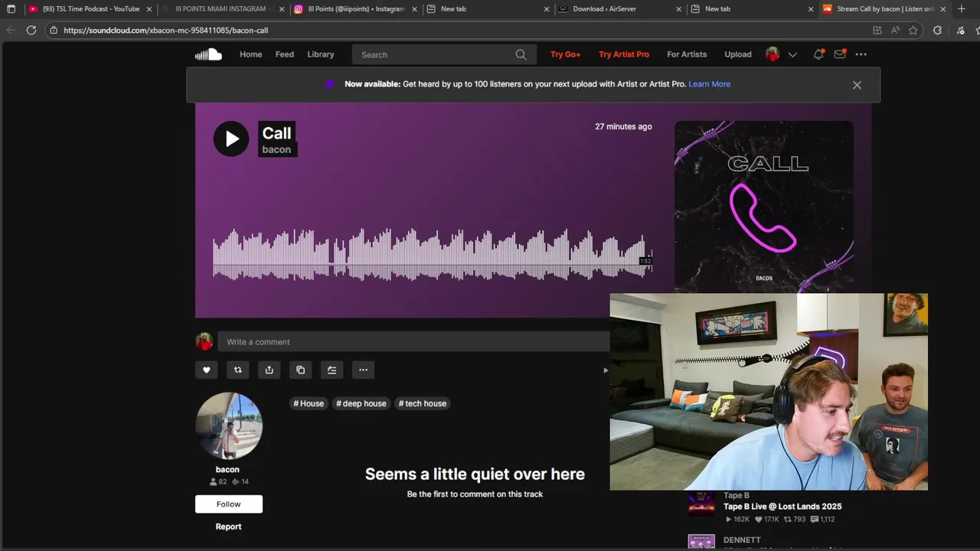Viewport: 980px width, 551px height.
Task: Open SoundCloud messages envelope
Action: coord(840,54)
